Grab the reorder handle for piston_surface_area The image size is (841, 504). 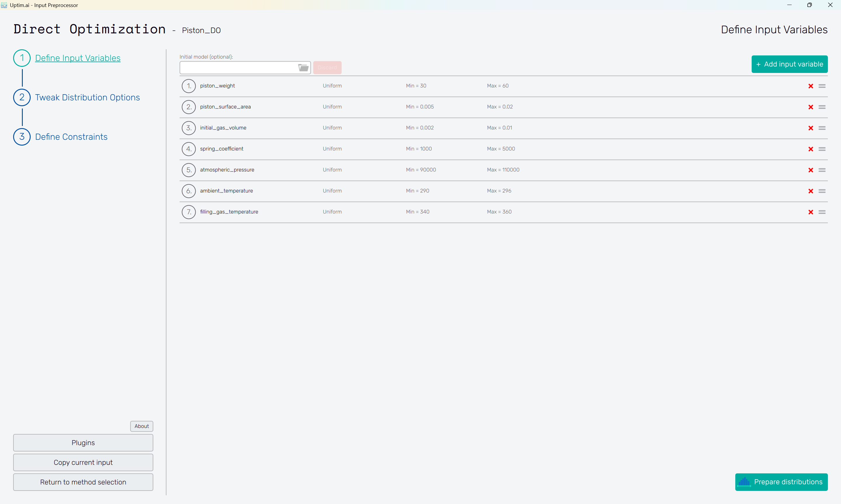822,107
